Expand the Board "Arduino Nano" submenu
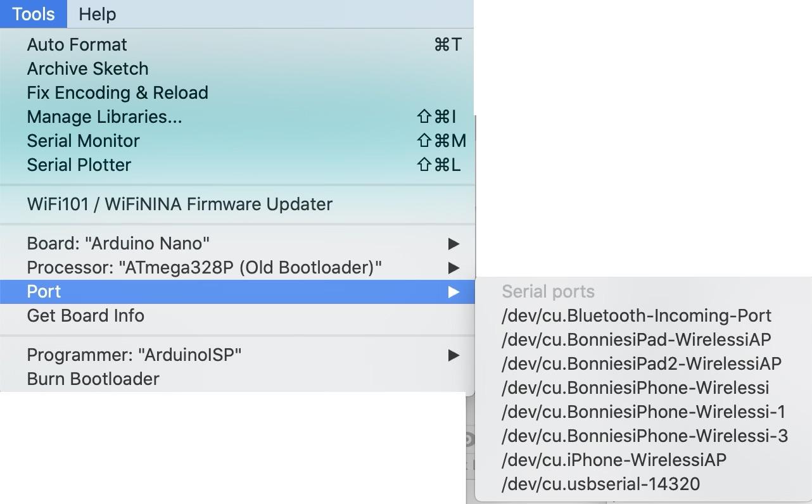The width and height of the screenshot is (812, 504). tap(118, 243)
